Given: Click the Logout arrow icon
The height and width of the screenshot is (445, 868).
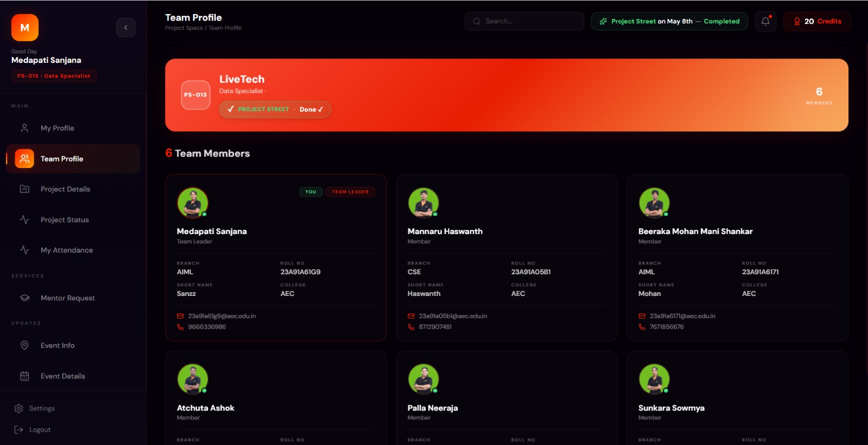Looking at the screenshot, I should (x=18, y=430).
